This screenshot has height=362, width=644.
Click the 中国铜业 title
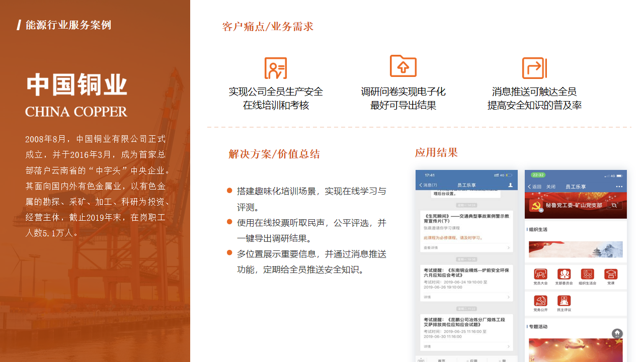(x=76, y=84)
